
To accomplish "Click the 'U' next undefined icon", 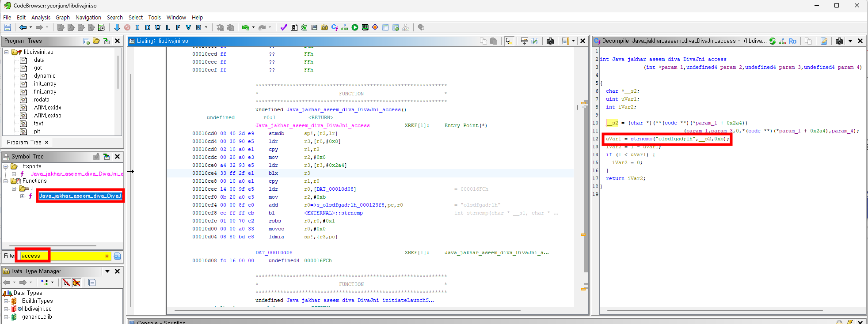I will (x=158, y=27).
